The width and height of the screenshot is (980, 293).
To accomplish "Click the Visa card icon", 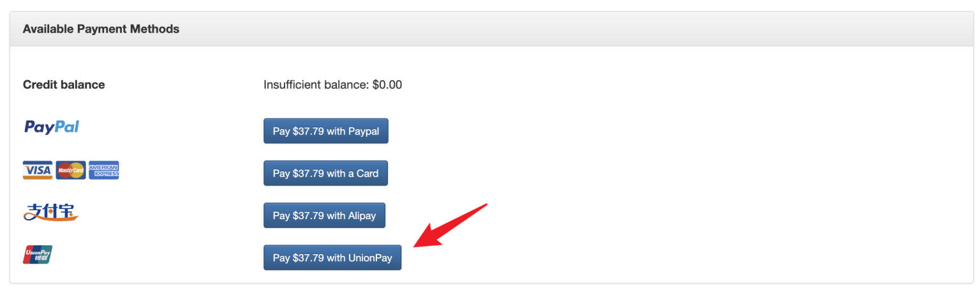I will point(38,170).
